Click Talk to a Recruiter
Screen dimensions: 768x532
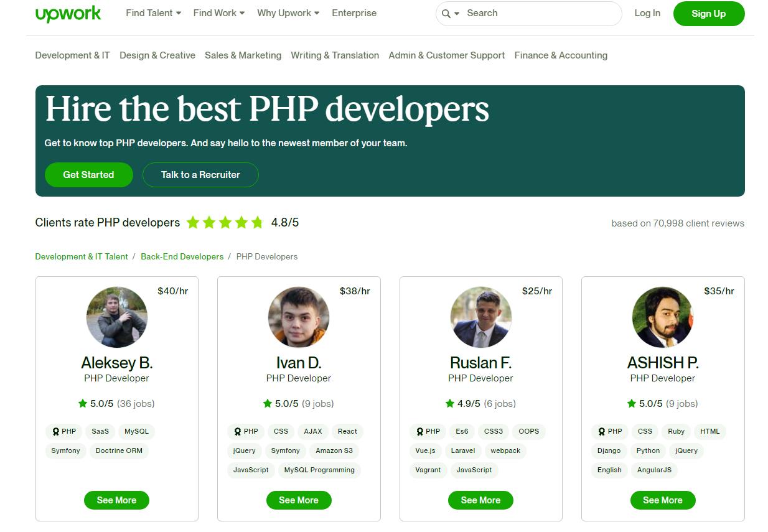tap(200, 175)
